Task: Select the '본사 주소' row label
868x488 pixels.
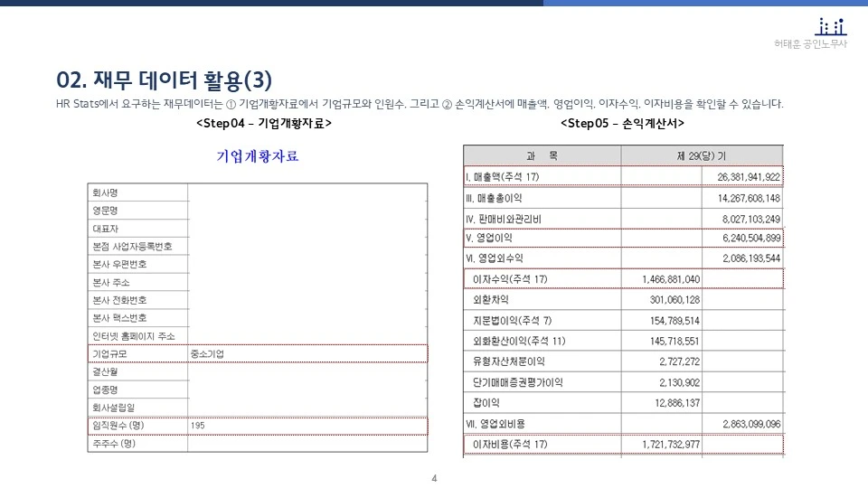Action: (x=110, y=282)
